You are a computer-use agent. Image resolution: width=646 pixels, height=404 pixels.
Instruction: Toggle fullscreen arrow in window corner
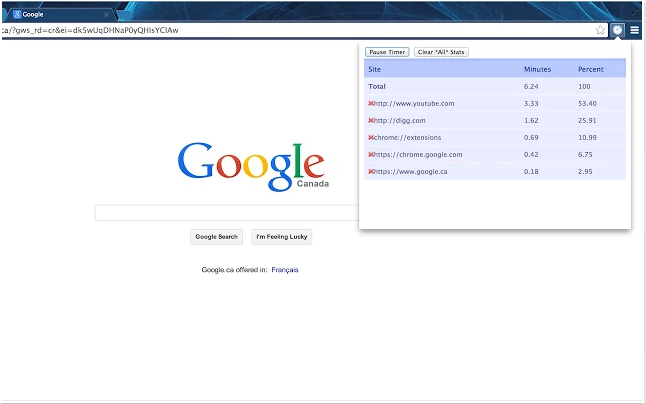pos(634,11)
